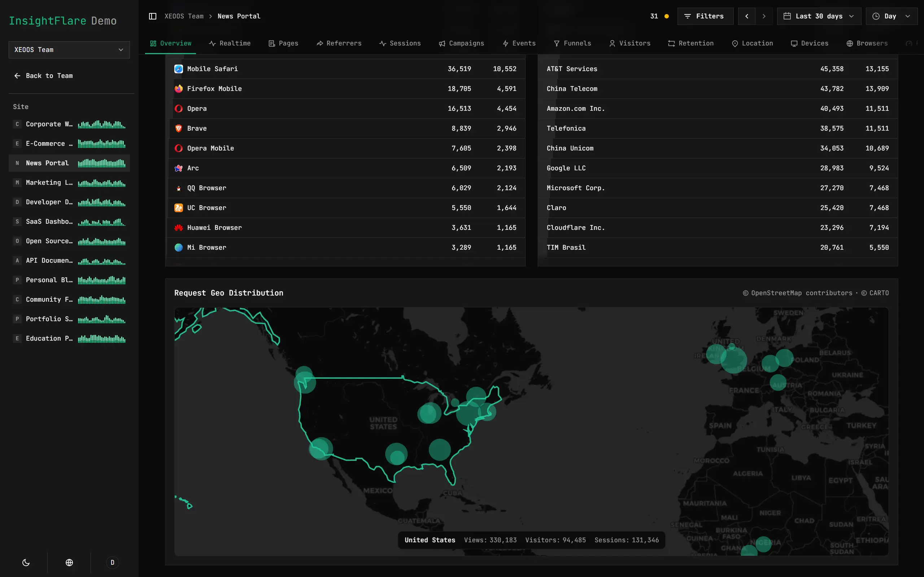Click the orange live status dot
The image size is (924, 577).
coord(666,16)
